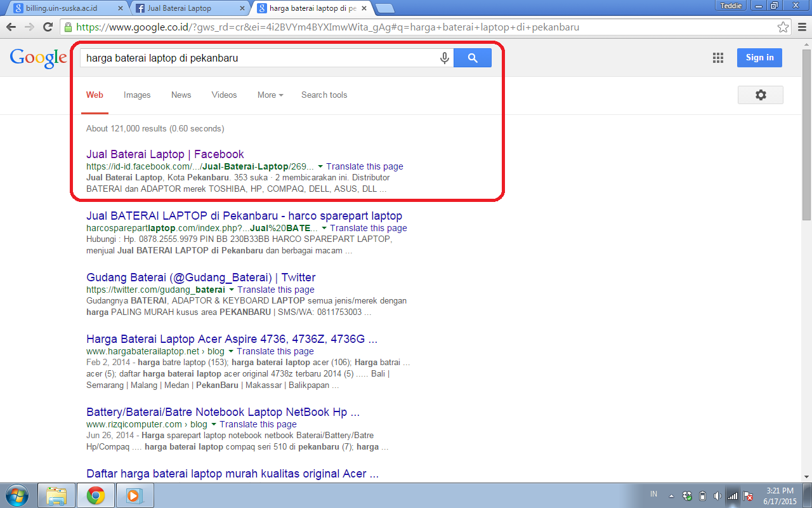Expand the hargabaterailaptop.net URL dropdown arrow

pyautogui.click(x=231, y=351)
